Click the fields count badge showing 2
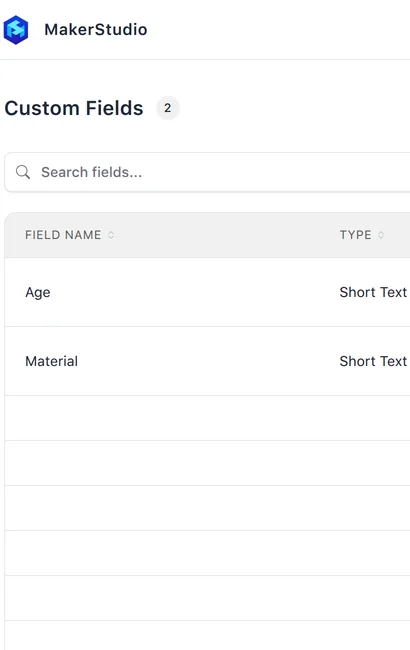Screen dimensions: 410x650 tap(167, 108)
